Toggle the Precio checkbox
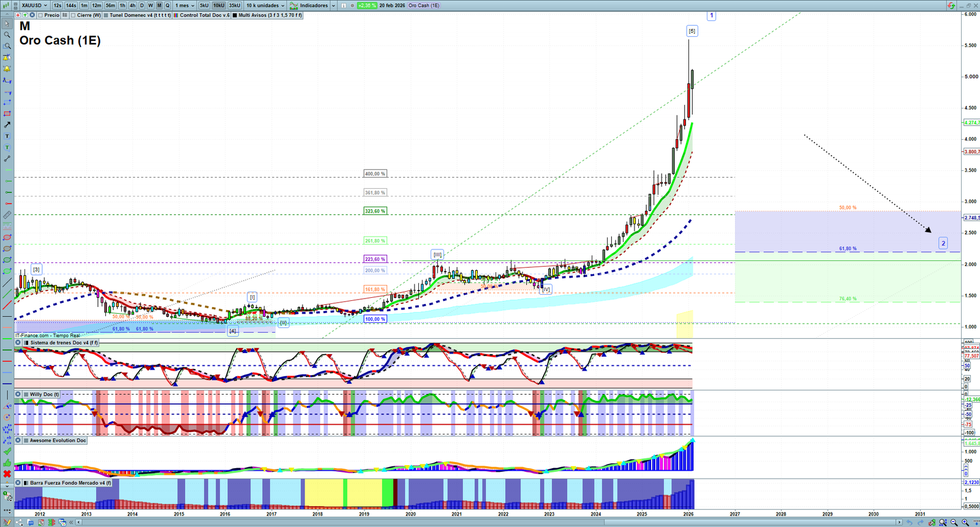Viewport: 980px width, 527px height. point(41,15)
